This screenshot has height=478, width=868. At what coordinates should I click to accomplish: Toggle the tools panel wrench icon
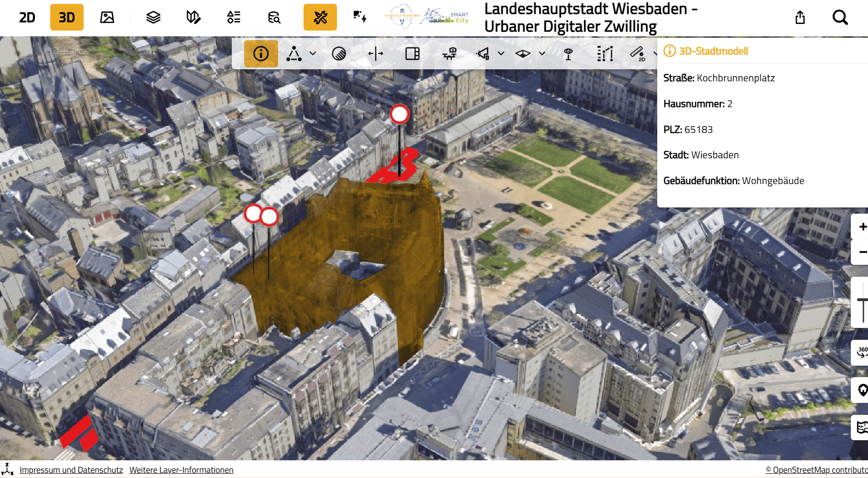(320, 17)
